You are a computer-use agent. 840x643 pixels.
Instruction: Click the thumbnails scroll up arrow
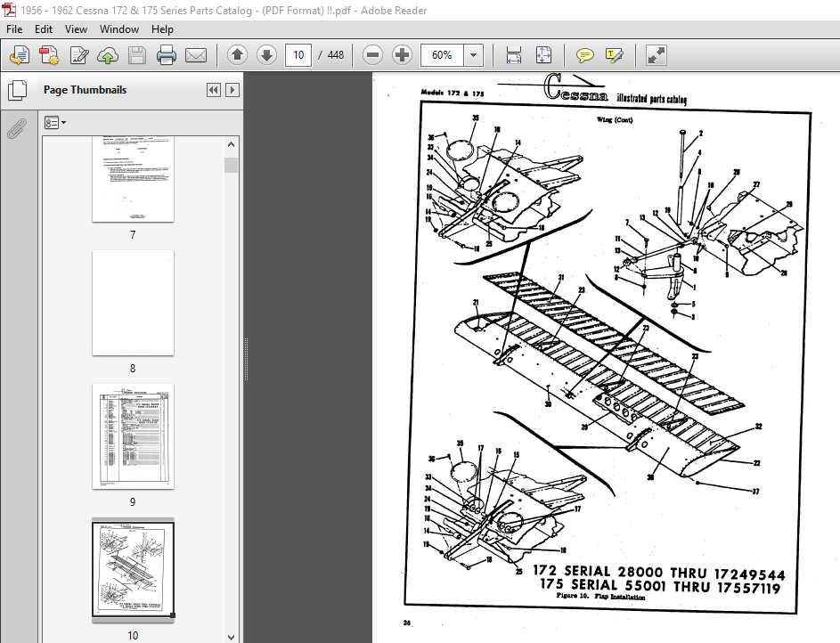(231, 144)
